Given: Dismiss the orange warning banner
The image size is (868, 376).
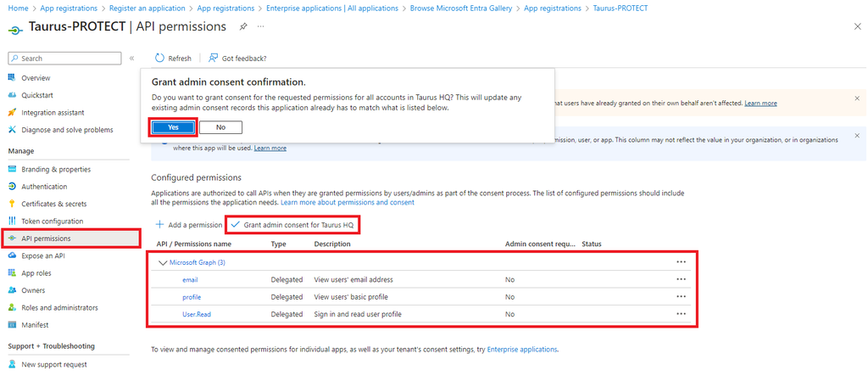Looking at the screenshot, I should 857,98.
